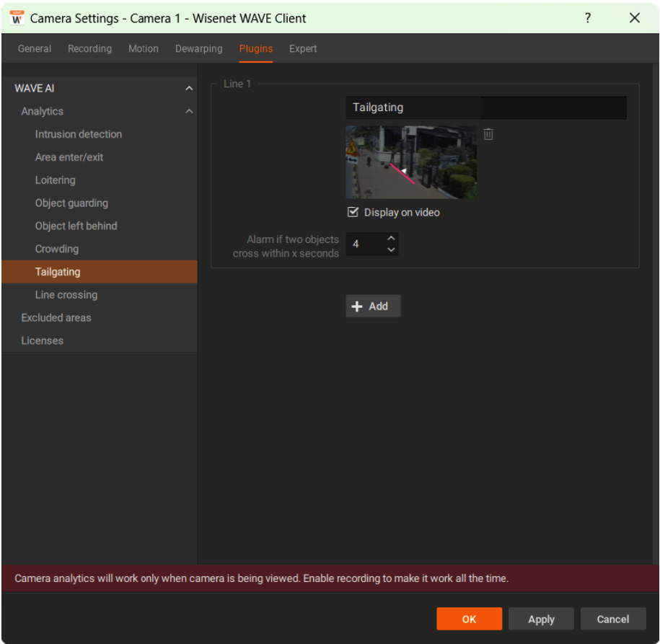Click the Apply button
Image resolution: width=660 pixels, height=644 pixels.
tap(541, 619)
